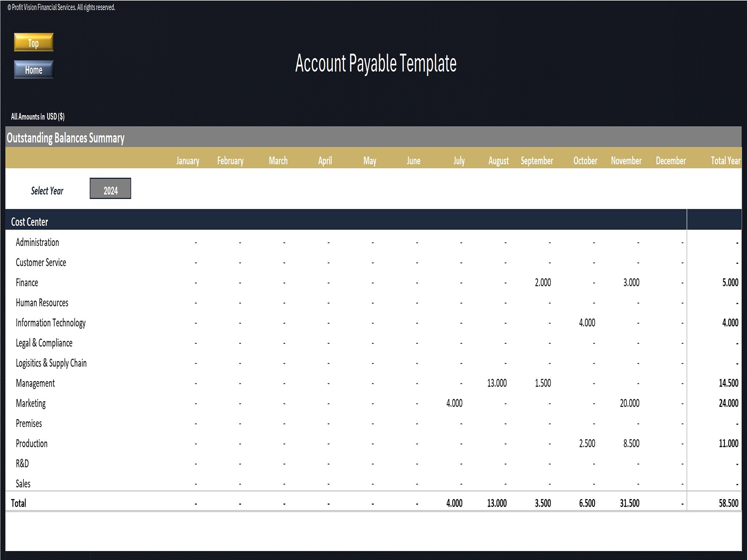This screenshot has height=560, width=747.
Task: Select Production October value 2.500
Action: [587, 444]
